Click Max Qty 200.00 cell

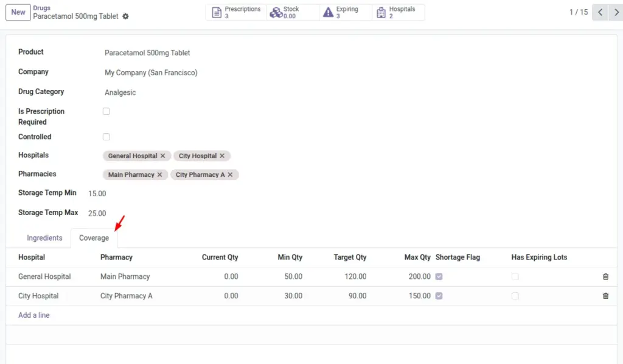pos(420,276)
